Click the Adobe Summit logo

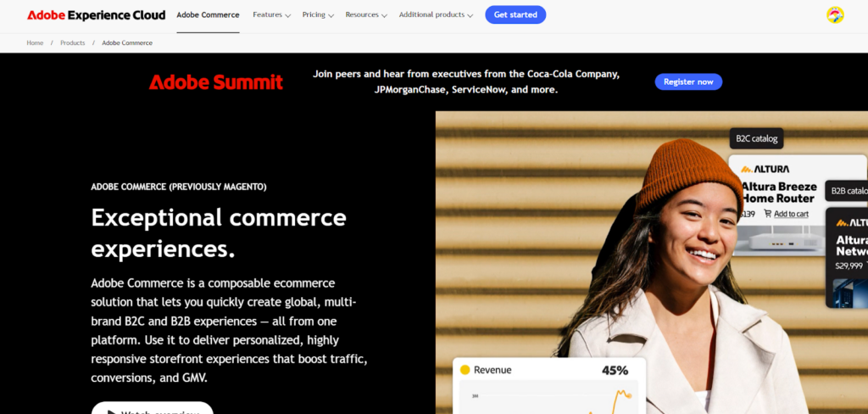(216, 82)
